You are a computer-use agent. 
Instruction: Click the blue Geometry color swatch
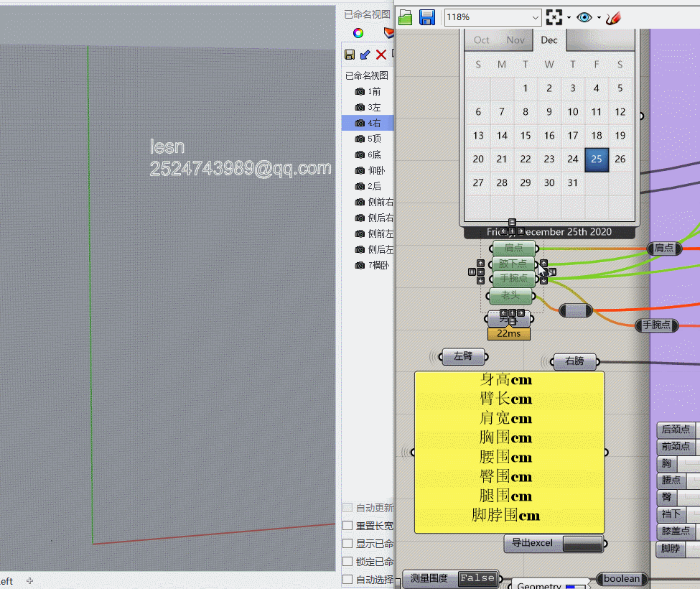576,586
